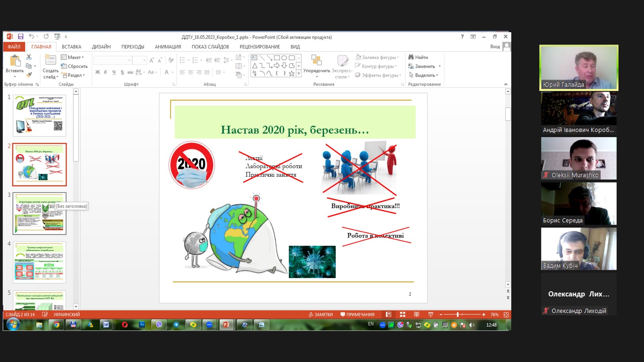The width and height of the screenshot is (644, 362).
Task: Toggle ЗАМЕТКИ notes pane
Action: 321,314
